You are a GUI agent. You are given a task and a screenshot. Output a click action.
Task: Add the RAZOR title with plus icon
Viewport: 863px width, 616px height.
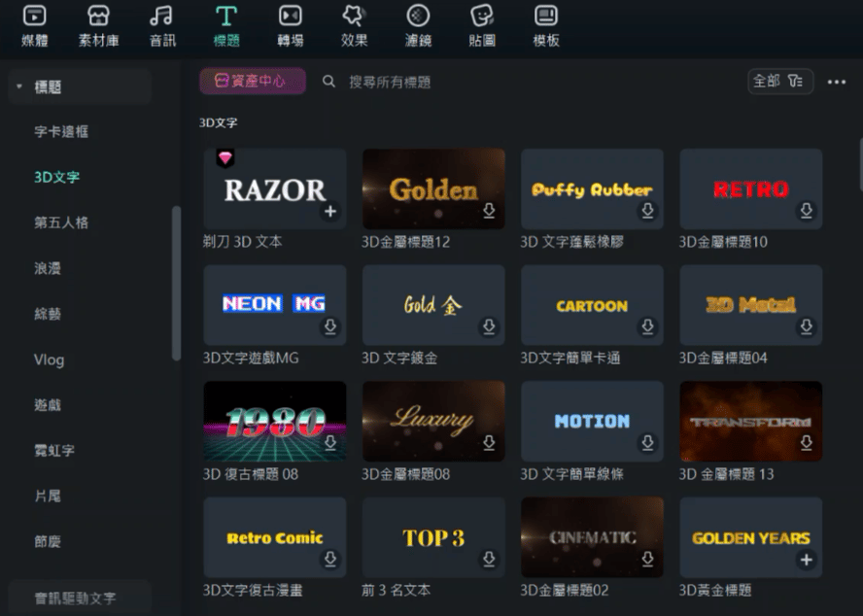tap(330, 211)
